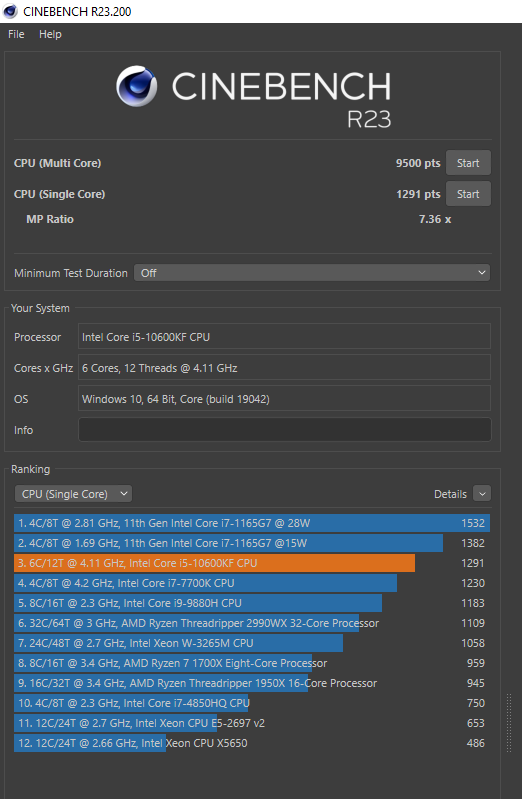This screenshot has height=799, width=522.
Task: Start the CPU Single Core test
Action: pos(468,194)
